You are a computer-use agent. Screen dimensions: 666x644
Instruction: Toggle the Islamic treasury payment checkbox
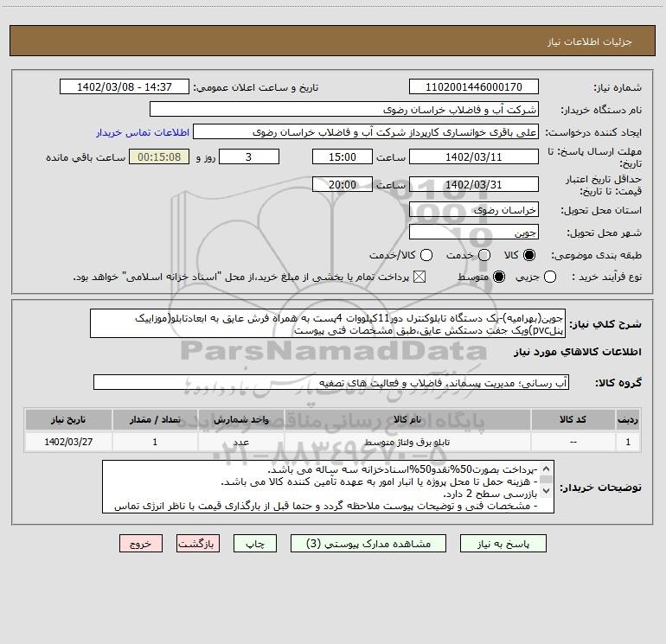[419, 277]
